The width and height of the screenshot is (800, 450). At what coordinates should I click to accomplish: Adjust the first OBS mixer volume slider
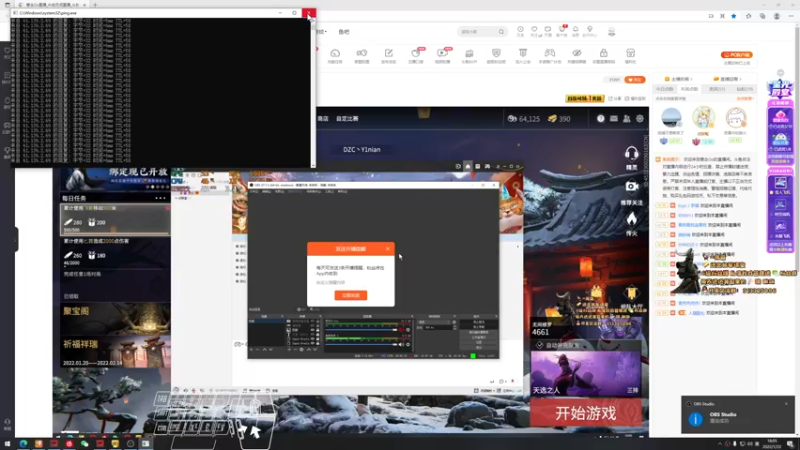pos(361,330)
